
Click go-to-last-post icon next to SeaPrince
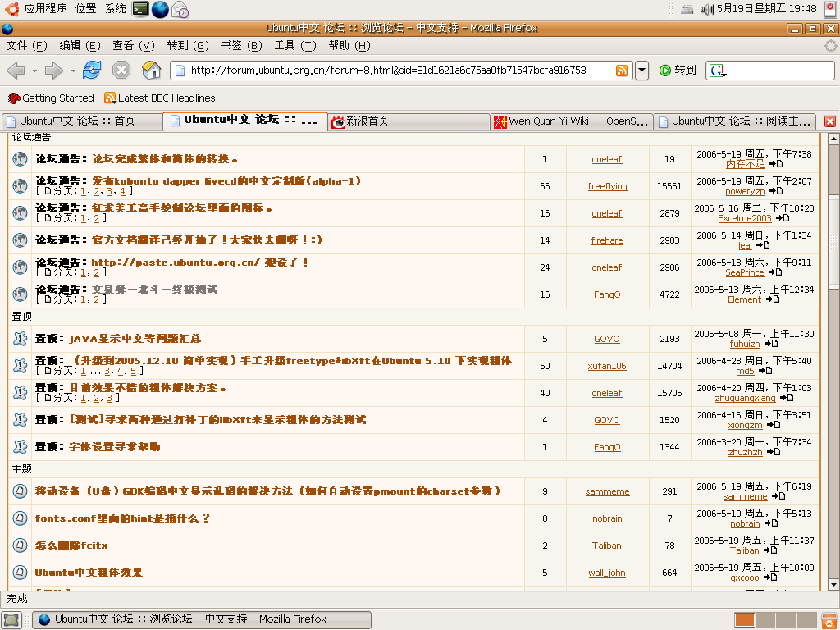pos(775,272)
